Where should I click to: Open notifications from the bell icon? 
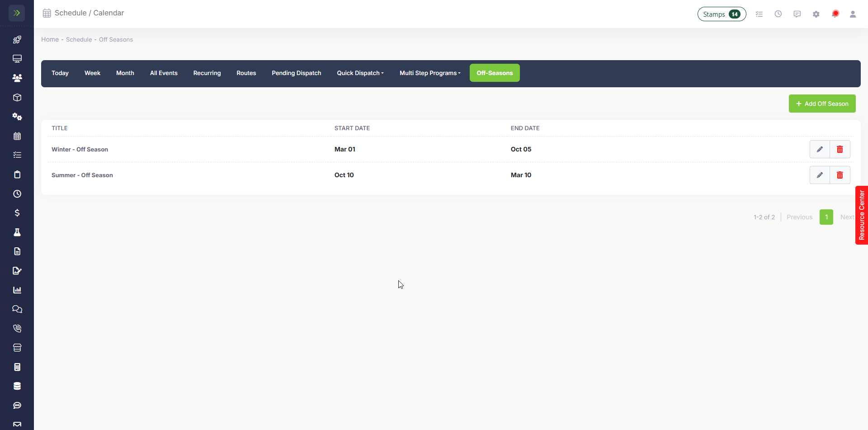coord(835,14)
